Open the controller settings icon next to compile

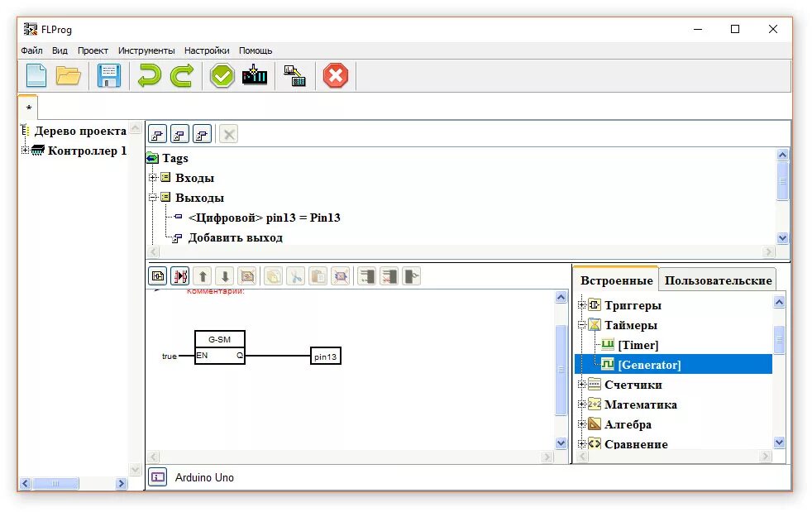point(294,75)
